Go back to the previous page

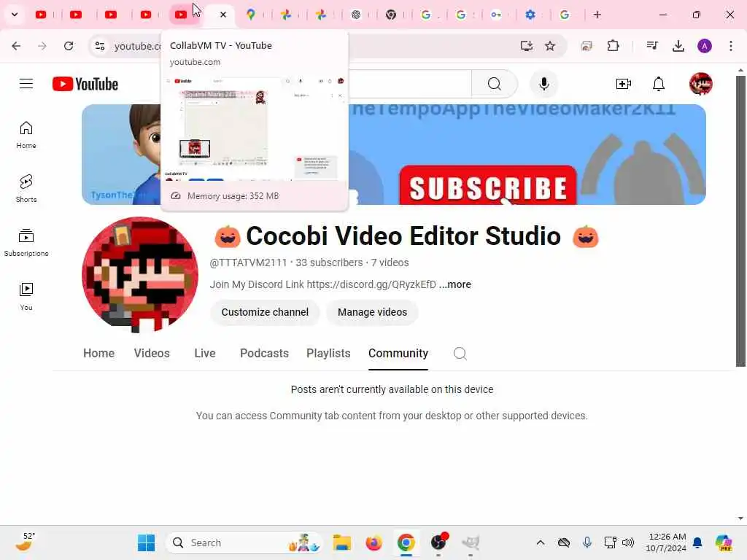[x=16, y=46]
